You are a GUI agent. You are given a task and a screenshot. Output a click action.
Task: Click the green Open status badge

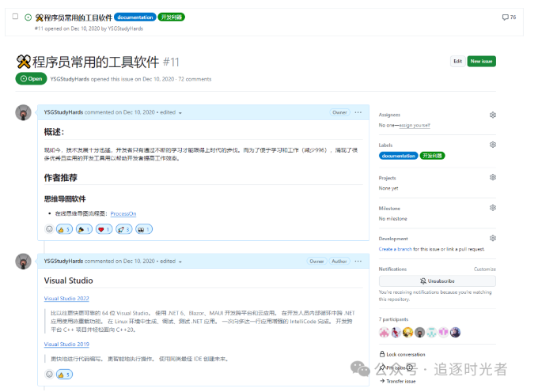[x=31, y=79]
